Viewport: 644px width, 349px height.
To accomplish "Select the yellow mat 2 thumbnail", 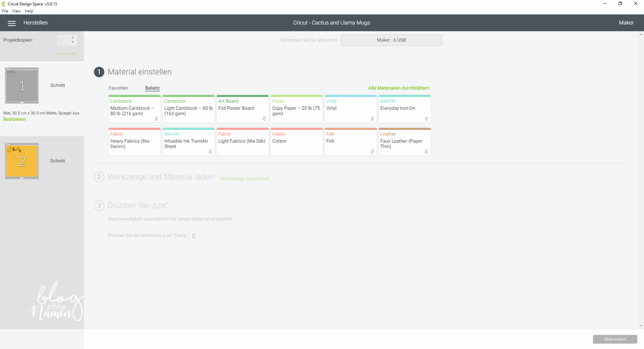I will click(x=22, y=161).
